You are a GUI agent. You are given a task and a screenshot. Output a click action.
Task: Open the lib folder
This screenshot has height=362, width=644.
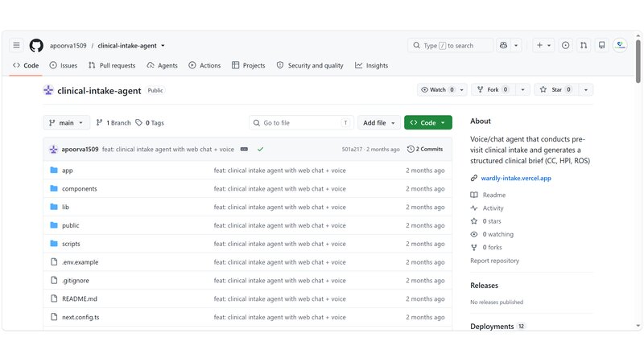click(65, 207)
